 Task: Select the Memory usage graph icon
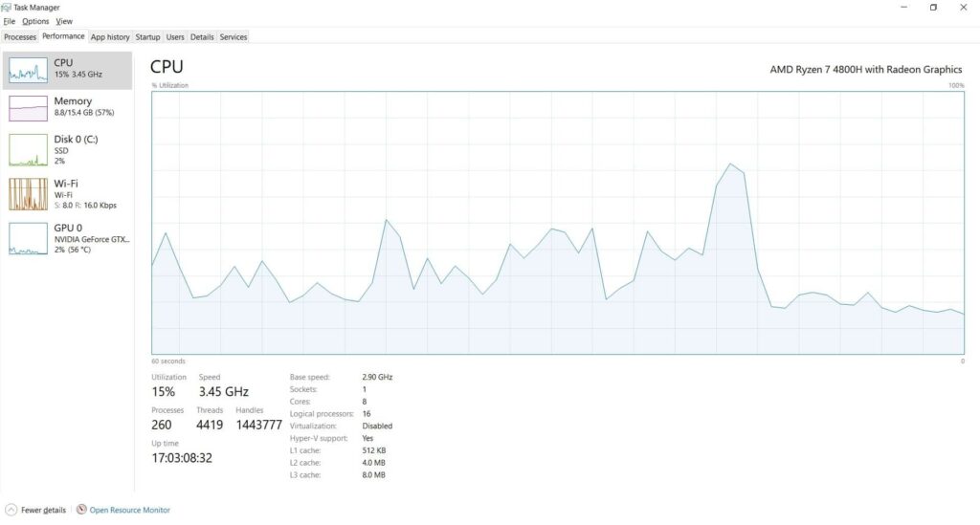point(28,108)
